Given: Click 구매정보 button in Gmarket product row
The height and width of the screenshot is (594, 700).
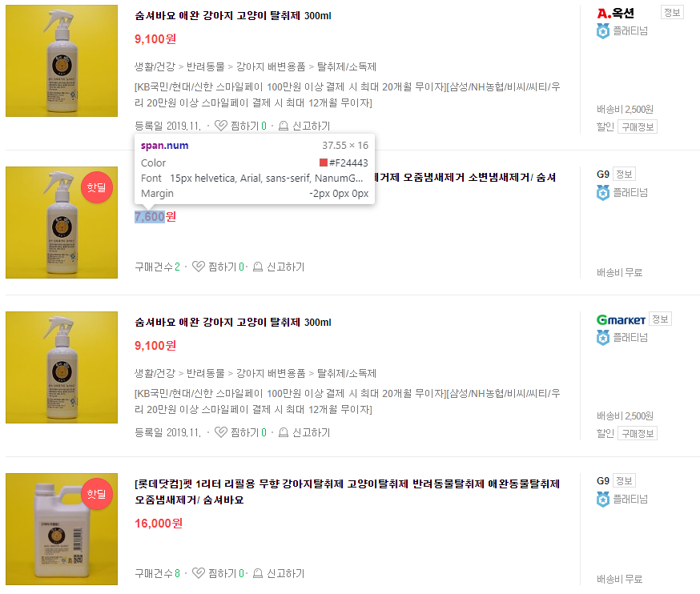Looking at the screenshot, I should [638, 433].
